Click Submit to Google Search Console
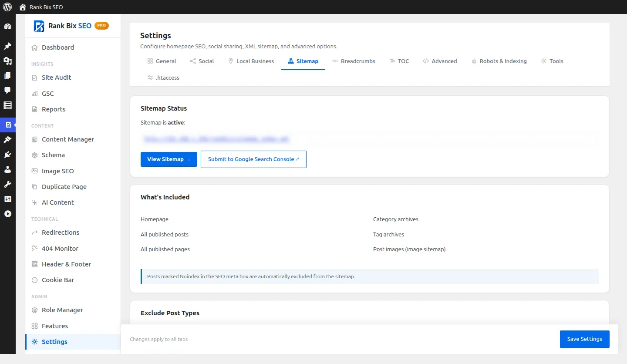The width and height of the screenshot is (627, 364). 253,159
